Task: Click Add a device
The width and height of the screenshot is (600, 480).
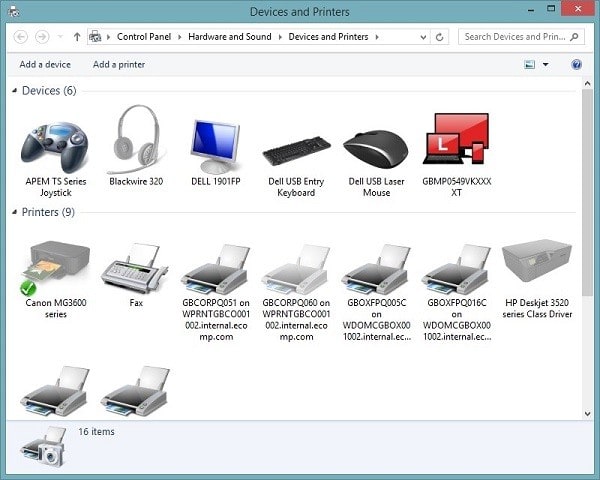Action: (x=45, y=64)
